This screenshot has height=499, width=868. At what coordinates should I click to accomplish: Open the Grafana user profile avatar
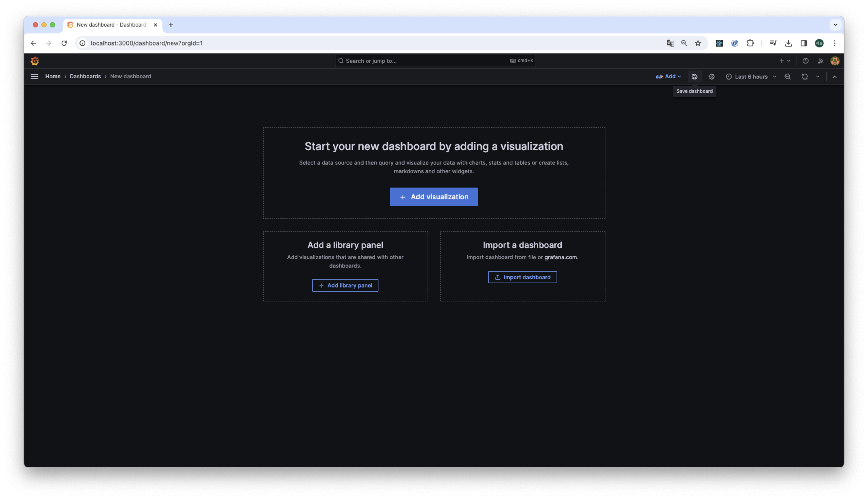tap(835, 61)
